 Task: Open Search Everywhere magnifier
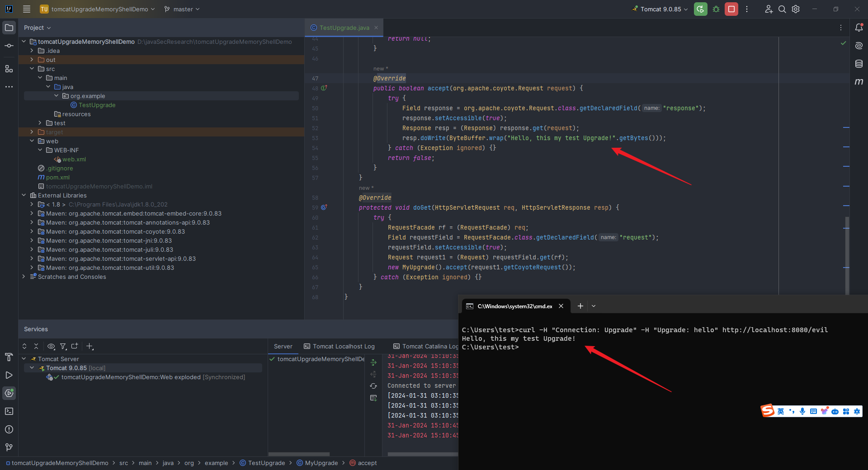(782, 9)
